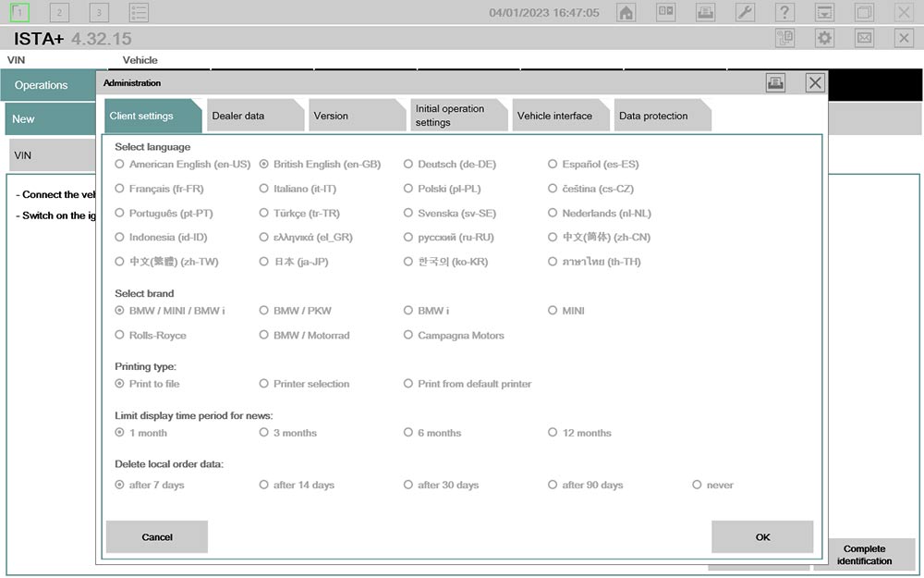The image size is (924, 578).
Task: Open the envelope feedback icon
Action: point(864,38)
